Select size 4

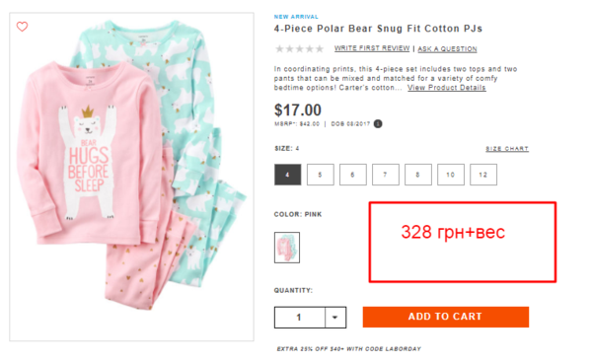288,175
